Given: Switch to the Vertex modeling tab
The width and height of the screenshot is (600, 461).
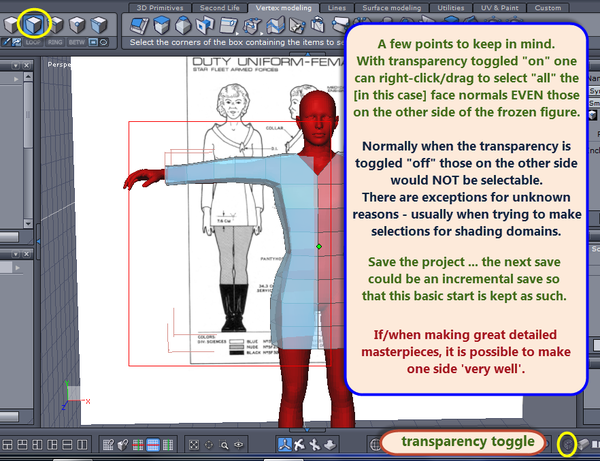Looking at the screenshot, I should click(284, 8).
